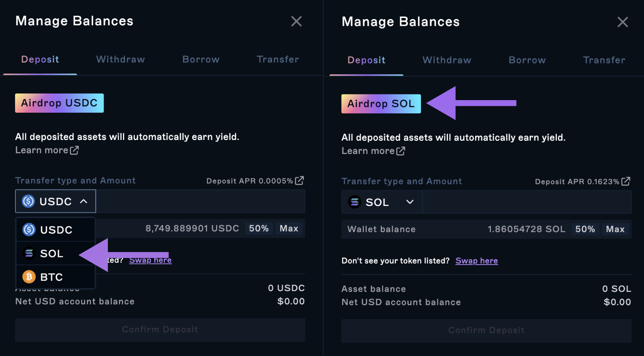
Task: Open the Borrow tab in right panel
Action: (x=527, y=60)
